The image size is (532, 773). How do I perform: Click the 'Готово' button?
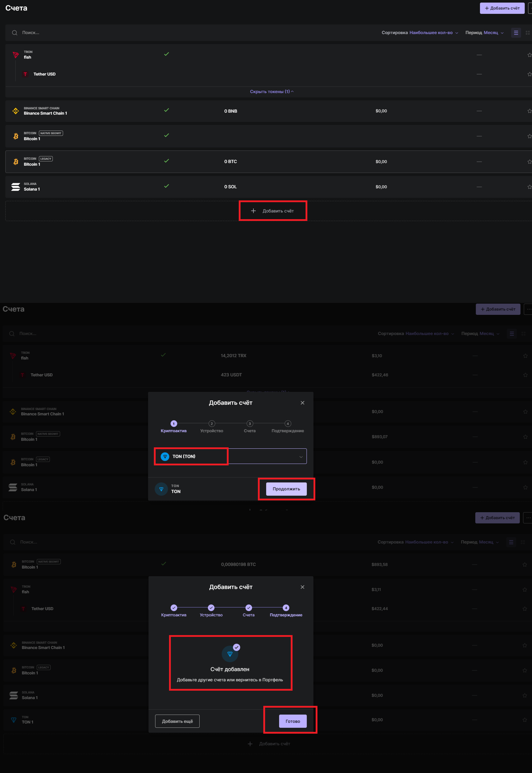(293, 721)
